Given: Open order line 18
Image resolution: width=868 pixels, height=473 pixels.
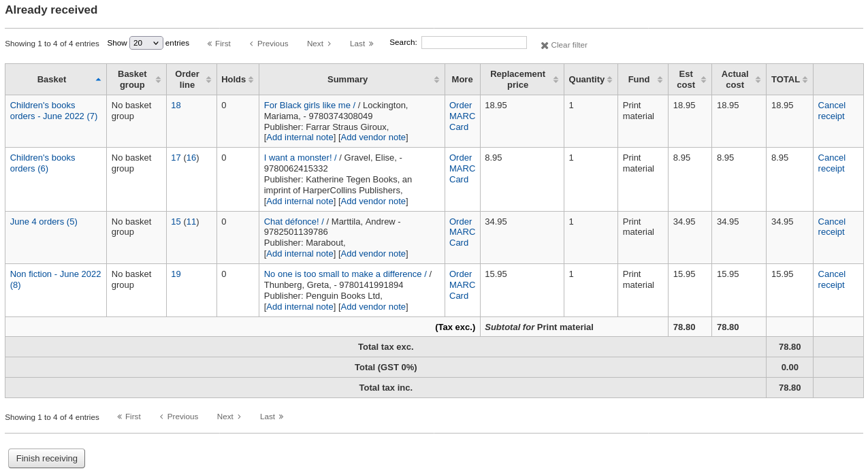Looking at the screenshot, I should pyautogui.click(x=176, y=105).
